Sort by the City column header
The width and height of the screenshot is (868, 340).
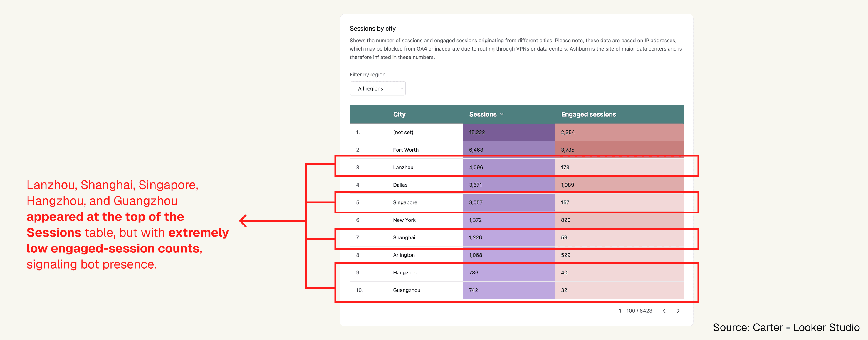pyautogui.click(x=399, y=114)
